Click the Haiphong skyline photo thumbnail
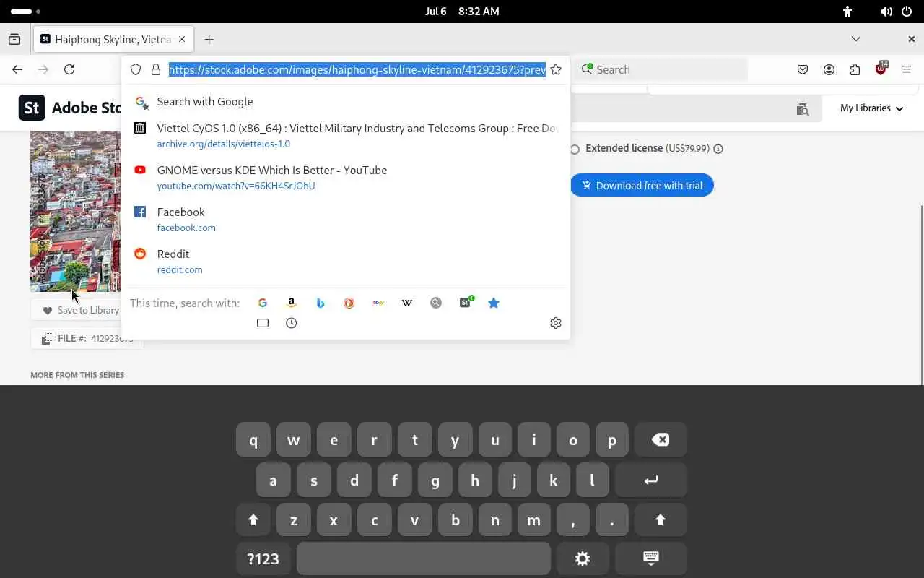 click(x=75, y=211)
